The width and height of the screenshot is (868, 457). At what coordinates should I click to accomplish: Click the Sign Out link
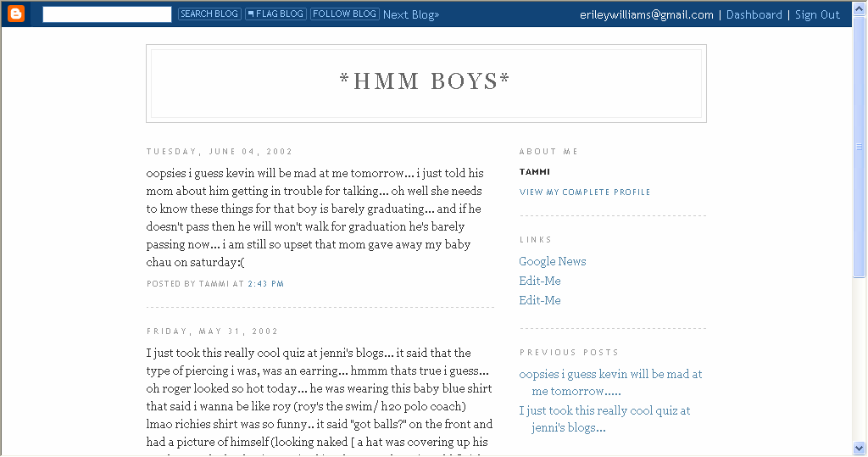click(817, 14)
